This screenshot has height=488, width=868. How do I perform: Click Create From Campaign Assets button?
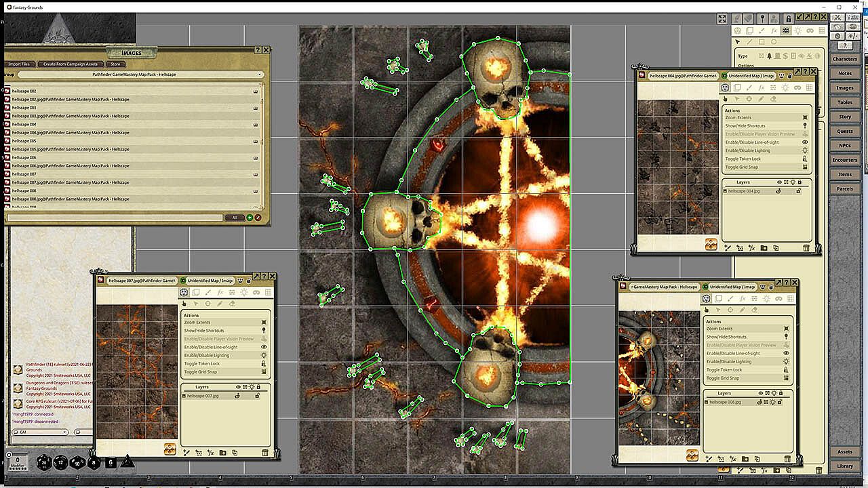coord(71,64)
